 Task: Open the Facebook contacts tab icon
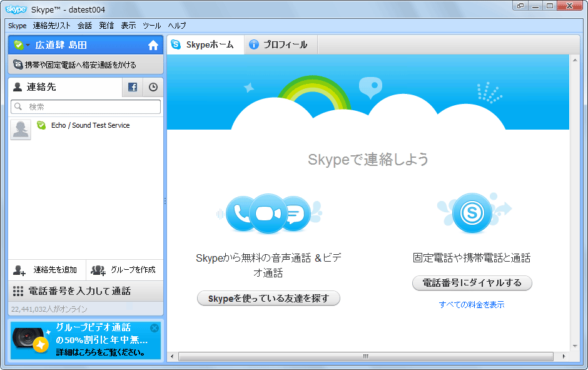[133, 87]
